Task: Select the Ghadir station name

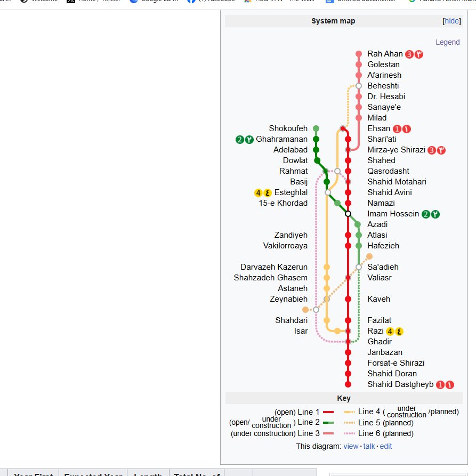Action: [380, 342]
